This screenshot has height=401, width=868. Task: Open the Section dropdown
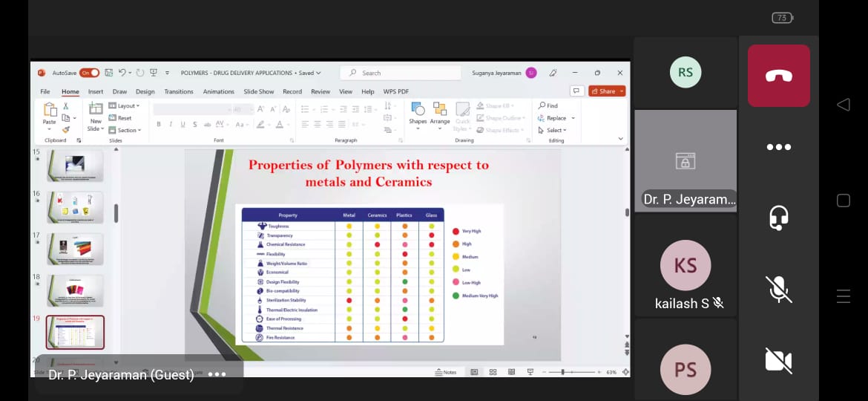tap(125, 130)
